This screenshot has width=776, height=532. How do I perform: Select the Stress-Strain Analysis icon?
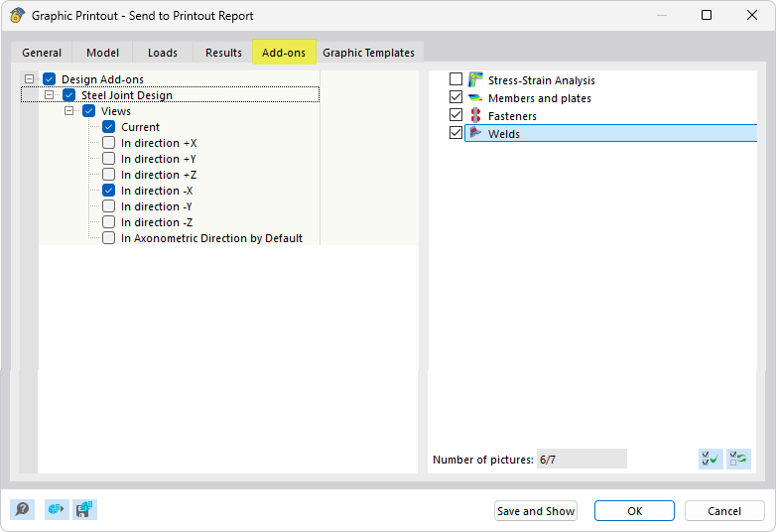coord(475,80)
